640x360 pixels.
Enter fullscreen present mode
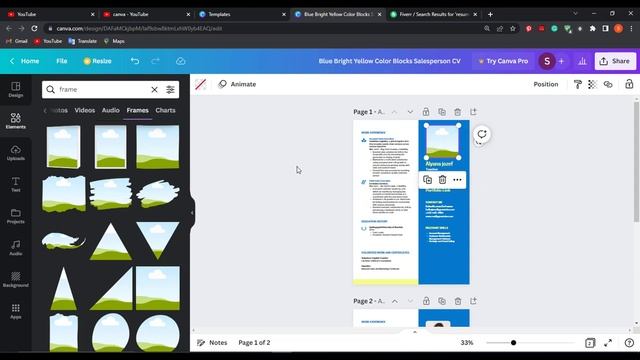coord(608,343)
